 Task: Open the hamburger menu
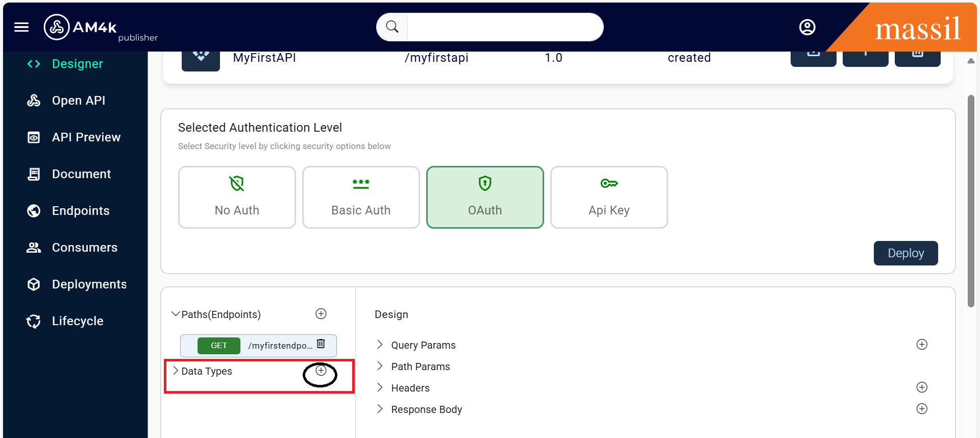point(21,27)
